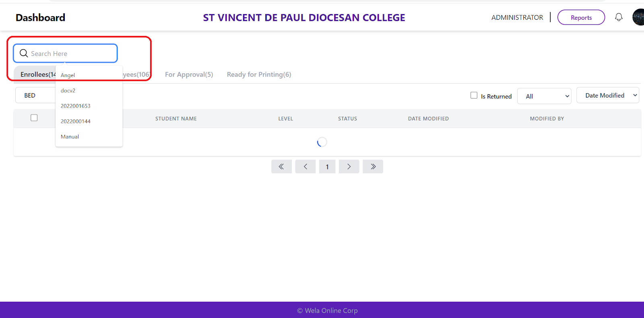Switch to the For Approval(5) tab

[x=189, y=75]
